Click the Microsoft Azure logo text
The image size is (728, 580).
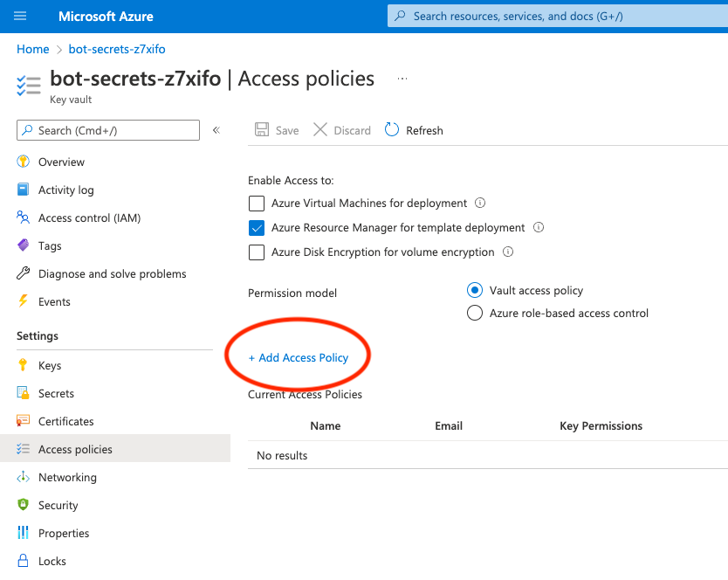click(106, 17)
